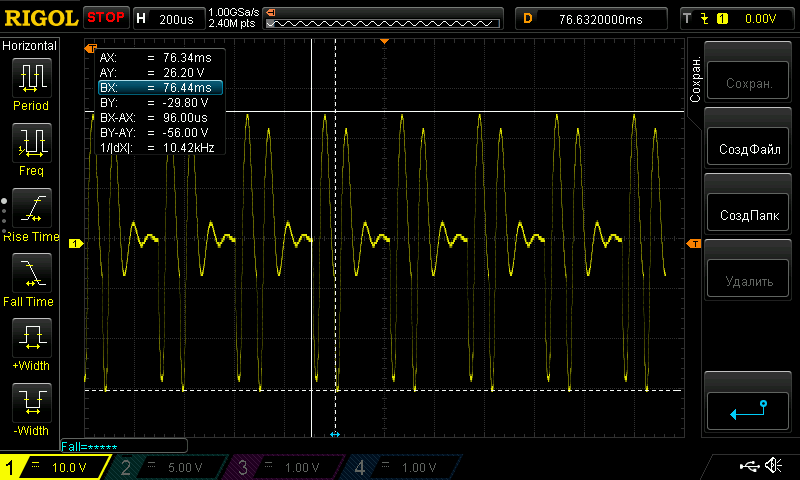Image resolution: width=800 pixels, height=480 pixels.
Task: Click the BY-AY = -56.00 V readout
Action: coord(154,133)
